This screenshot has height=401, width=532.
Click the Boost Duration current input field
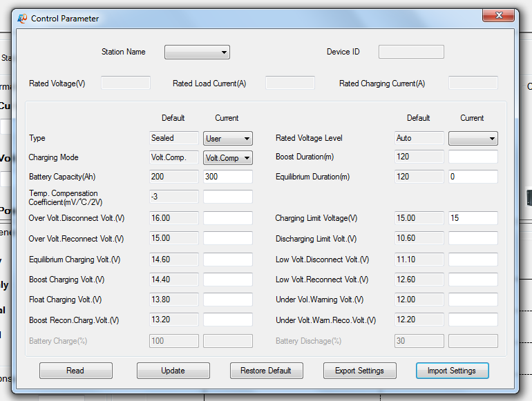coord(473,157)
